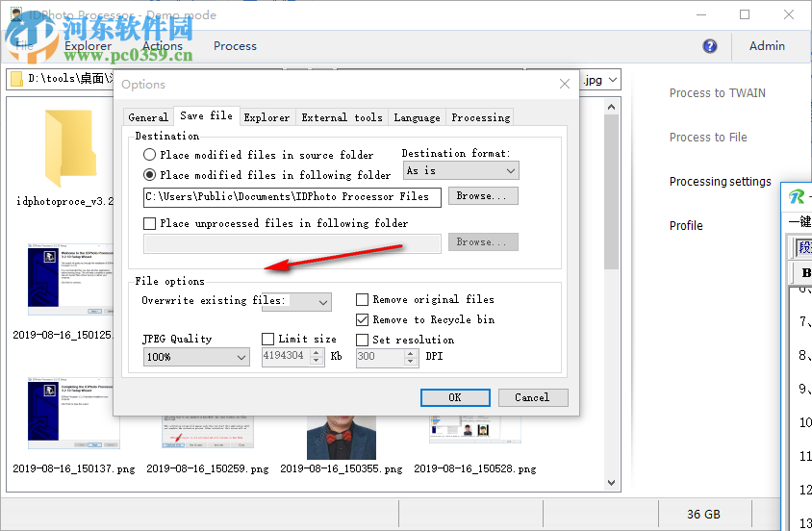Open the Process menu
This screenshot has width=812, height=531.
[x=235, y=46]
